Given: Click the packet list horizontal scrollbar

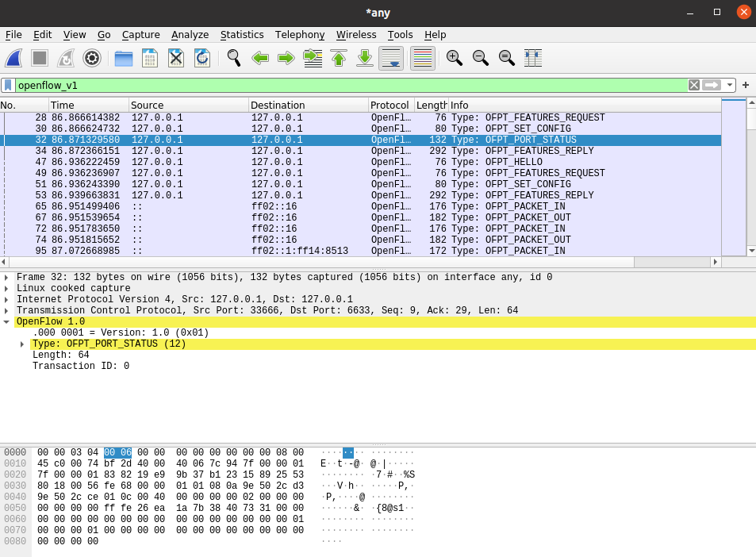Looking at the screenshot, I should click(359, 262).
